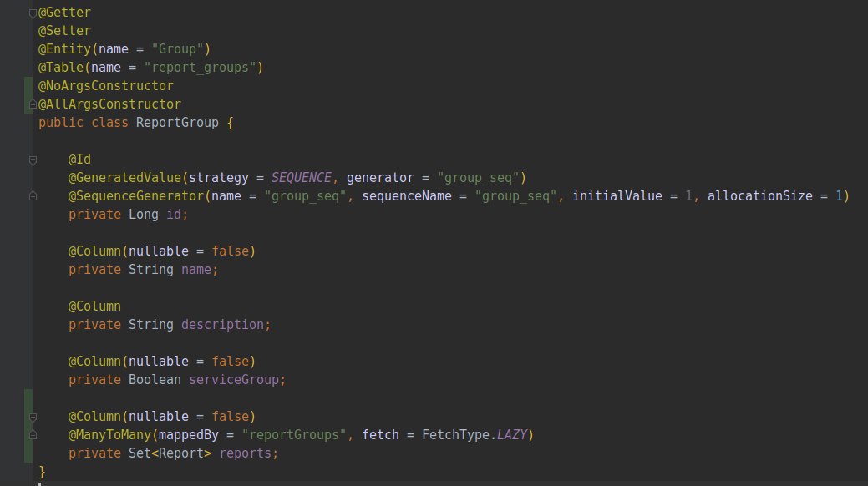Click "group_seq" string in @GeneratedValue line
The image size is (868, 486).
(479, 177)
